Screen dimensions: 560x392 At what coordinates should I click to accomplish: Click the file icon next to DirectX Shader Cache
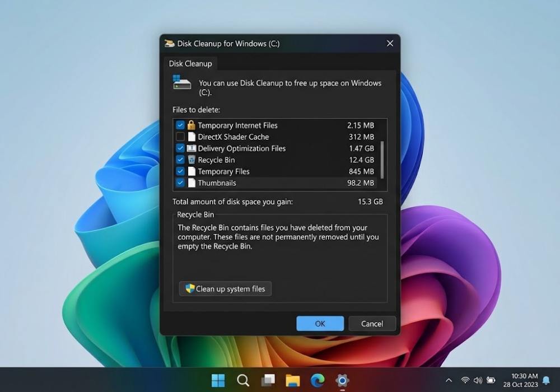192,137
